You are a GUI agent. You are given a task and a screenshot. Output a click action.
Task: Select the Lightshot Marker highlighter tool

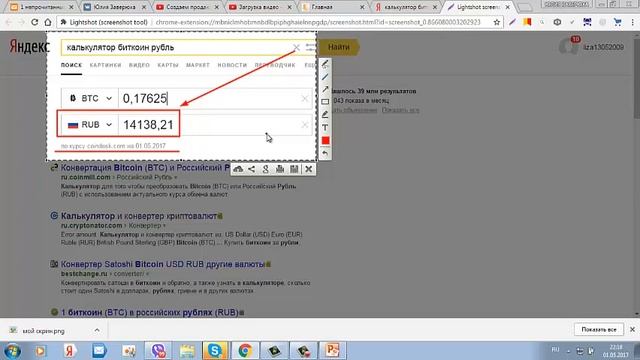(x=325, y=115)
